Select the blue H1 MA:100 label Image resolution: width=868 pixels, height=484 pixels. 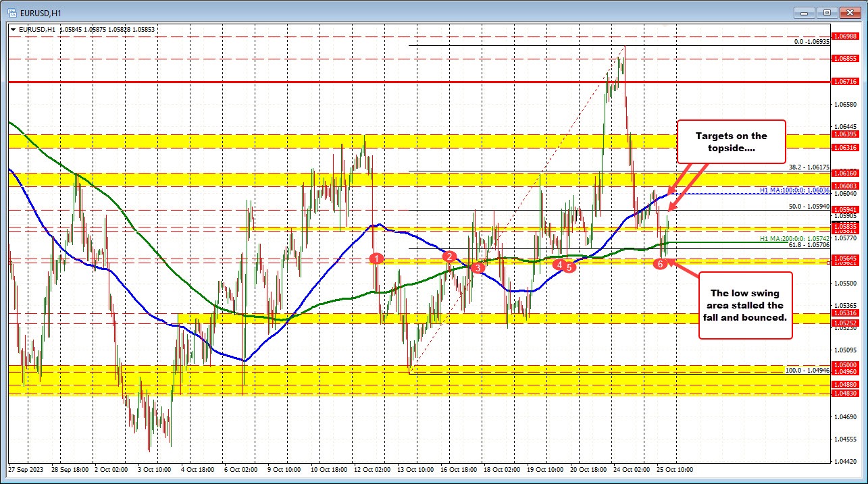pos(794,191)
